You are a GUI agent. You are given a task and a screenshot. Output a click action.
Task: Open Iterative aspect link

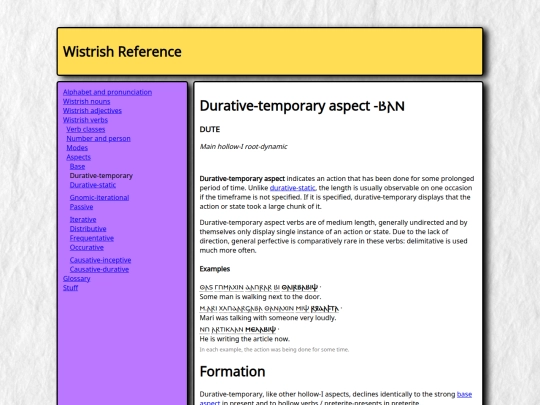pos(83,220)
